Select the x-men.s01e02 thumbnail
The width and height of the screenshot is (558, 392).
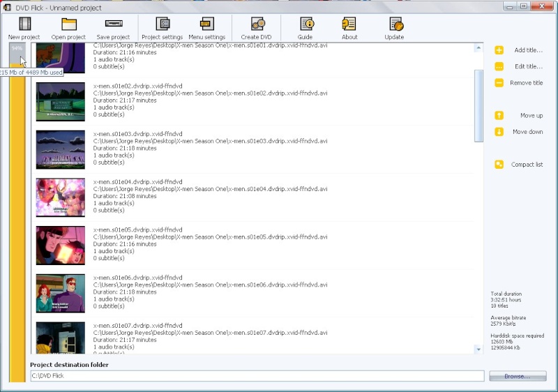pyautogui.click(x=61, y=102)
